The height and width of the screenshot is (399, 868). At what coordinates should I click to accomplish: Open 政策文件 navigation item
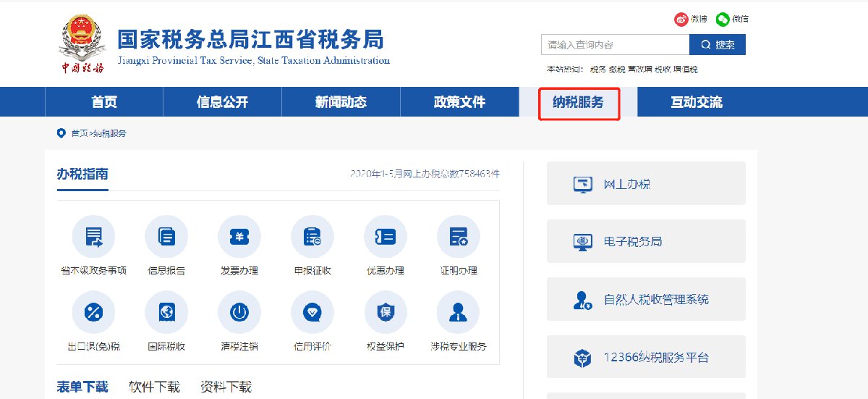(459, 102)
